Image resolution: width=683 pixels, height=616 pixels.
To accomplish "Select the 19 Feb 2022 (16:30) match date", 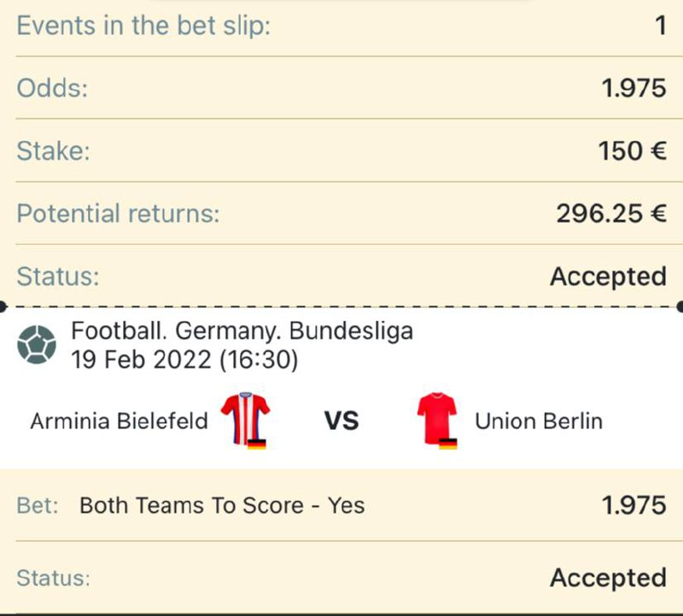I will pyautogui.click(x=184, y=360).
